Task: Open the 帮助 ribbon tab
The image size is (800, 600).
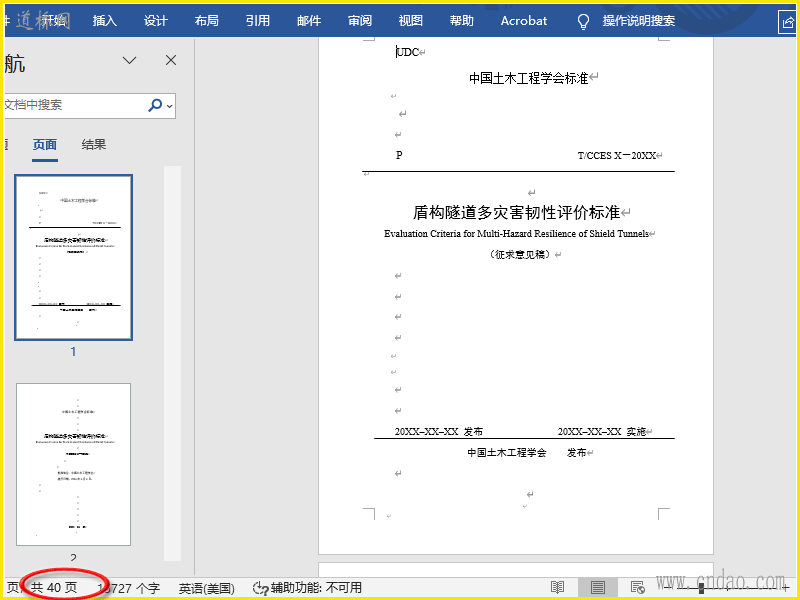Action: click(x=462, y=21)
